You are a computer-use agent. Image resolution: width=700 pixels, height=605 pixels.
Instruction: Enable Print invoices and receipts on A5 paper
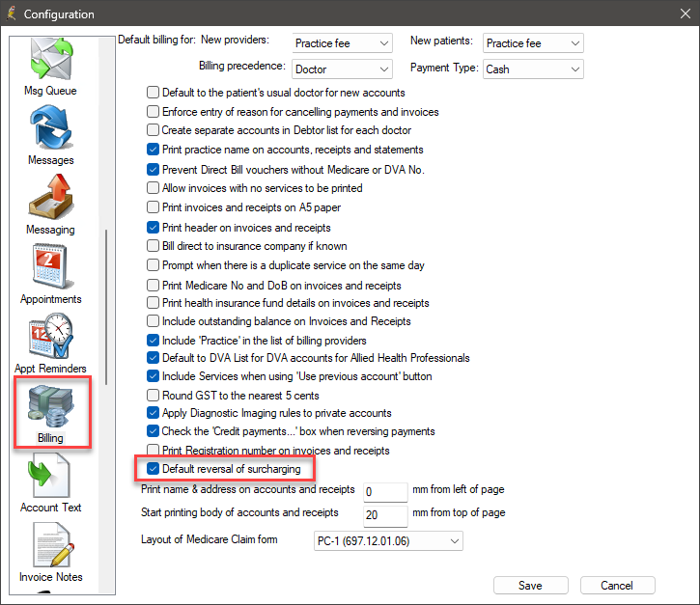pos(154,207)
